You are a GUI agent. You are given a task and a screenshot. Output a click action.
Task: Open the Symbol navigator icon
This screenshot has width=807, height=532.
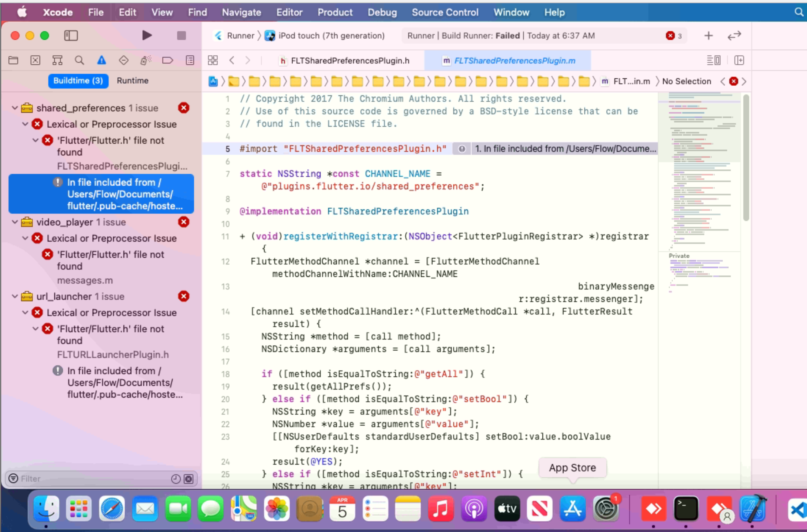[x=57, y=60]
